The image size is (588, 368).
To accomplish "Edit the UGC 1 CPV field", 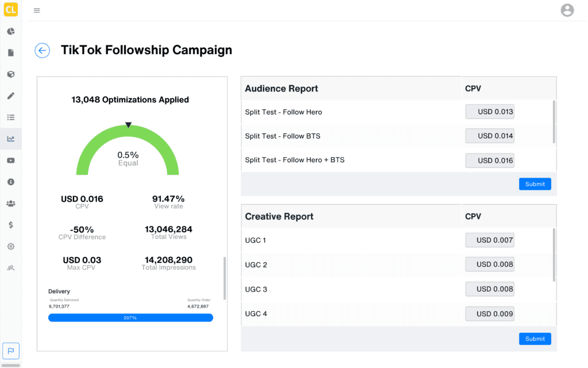I will coord(490,240).
